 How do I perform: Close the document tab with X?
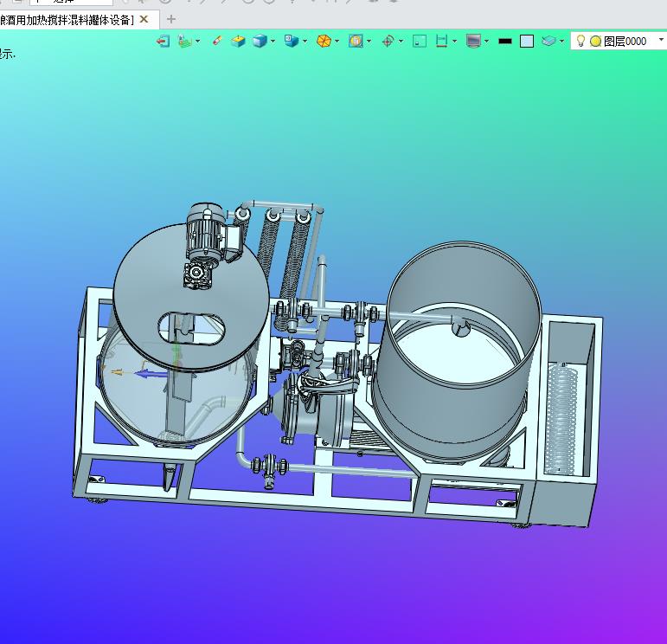point(144,19)
